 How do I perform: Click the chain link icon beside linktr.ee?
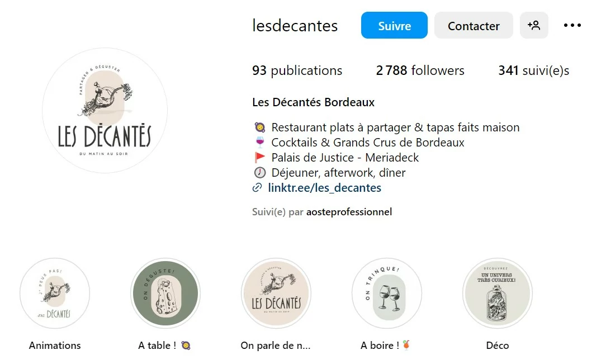(257, 187)
